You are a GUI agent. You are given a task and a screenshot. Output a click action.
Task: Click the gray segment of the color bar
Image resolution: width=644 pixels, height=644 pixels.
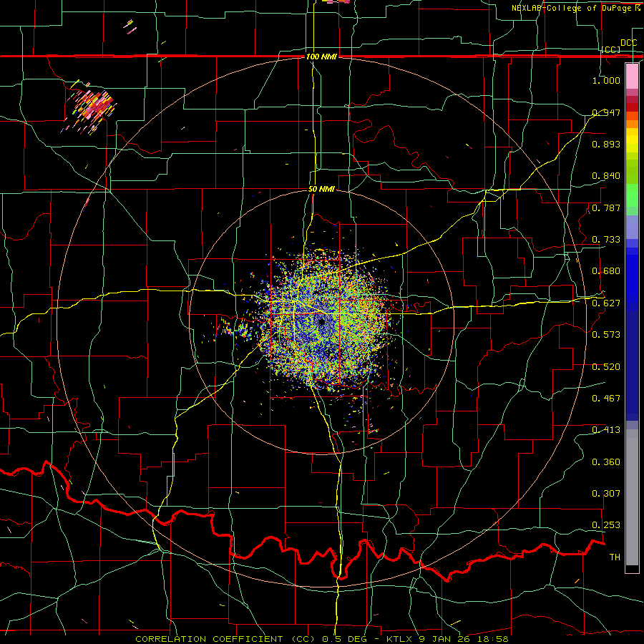point(632,497)
